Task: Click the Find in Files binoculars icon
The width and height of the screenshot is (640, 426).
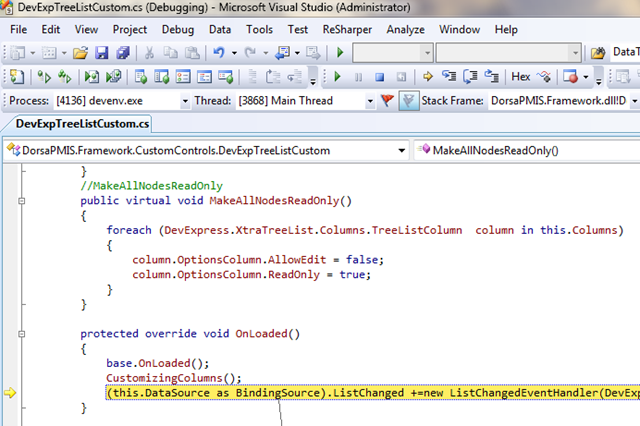Action: click(x=598, y=53)
